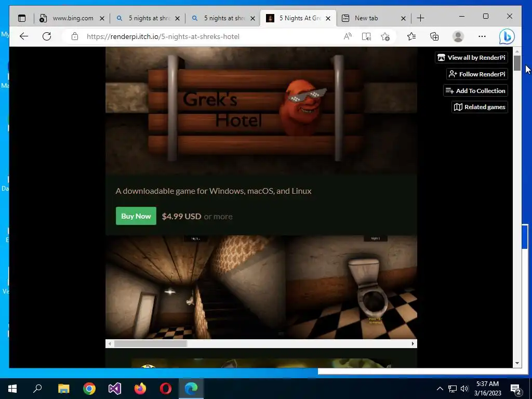Show hidden system tray icons
The image size is (532, 399).
coord(440,389)
